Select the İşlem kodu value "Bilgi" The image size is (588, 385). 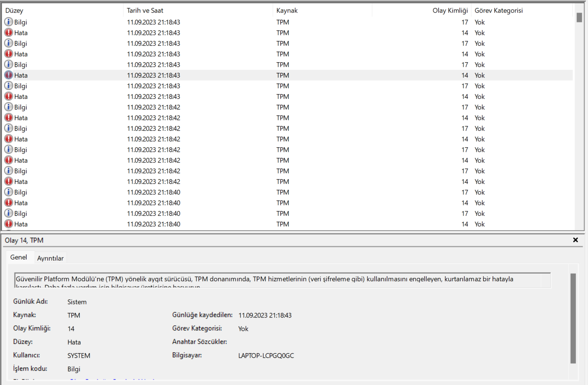pyautogui.click(x=74, y=369)
